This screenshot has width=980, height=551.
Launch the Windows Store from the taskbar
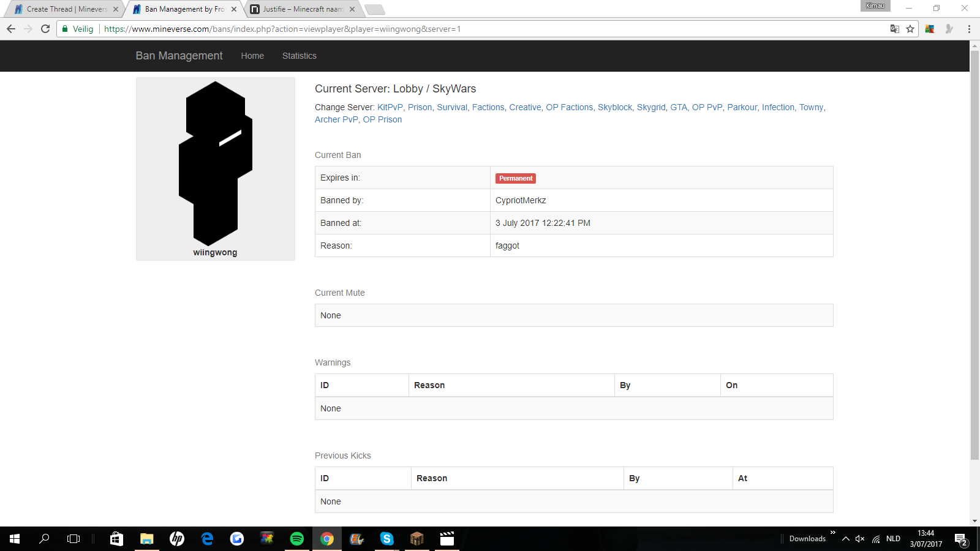[x=116, y=539]
